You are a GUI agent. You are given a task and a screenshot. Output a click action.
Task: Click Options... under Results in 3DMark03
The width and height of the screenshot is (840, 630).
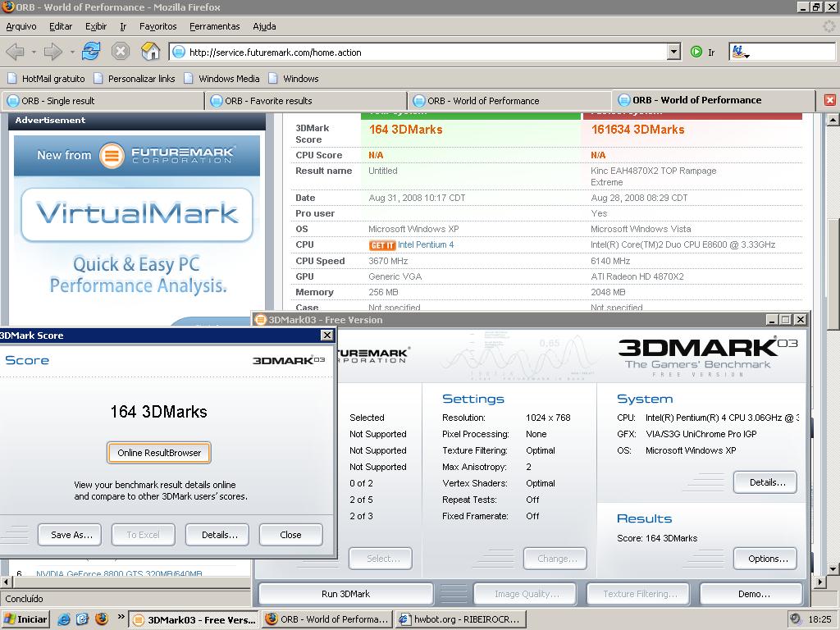(x=765, y=558)
